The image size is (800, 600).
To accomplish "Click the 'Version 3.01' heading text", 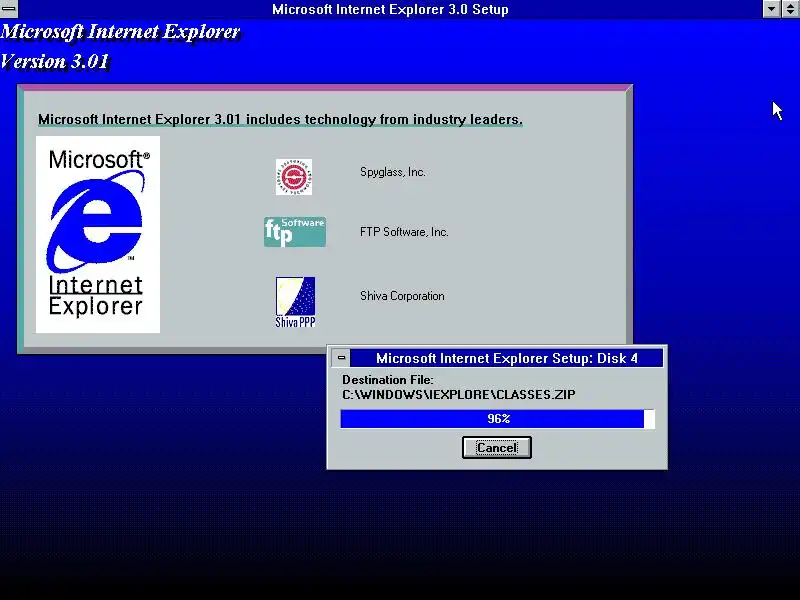I will click(x=55, y=62).
